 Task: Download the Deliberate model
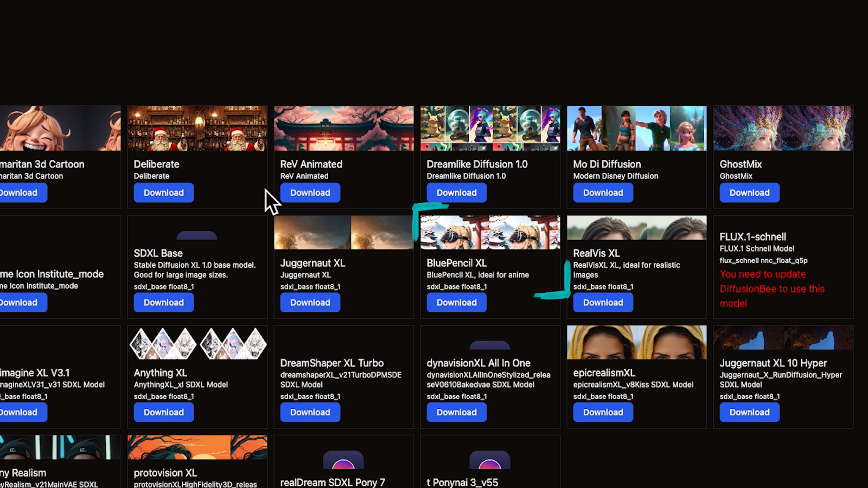pos(164,192)
